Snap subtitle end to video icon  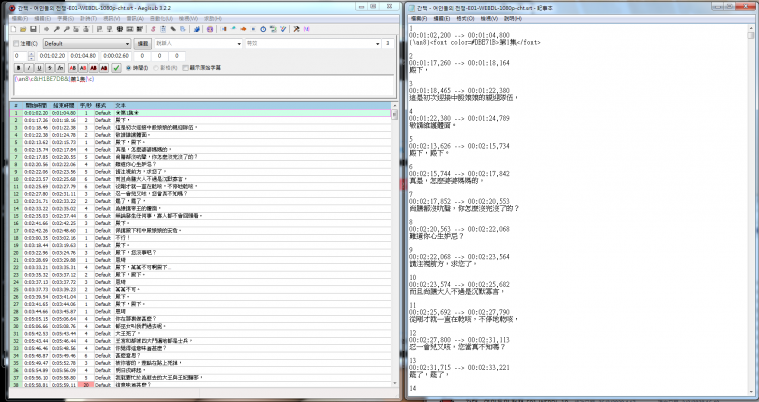110,29
